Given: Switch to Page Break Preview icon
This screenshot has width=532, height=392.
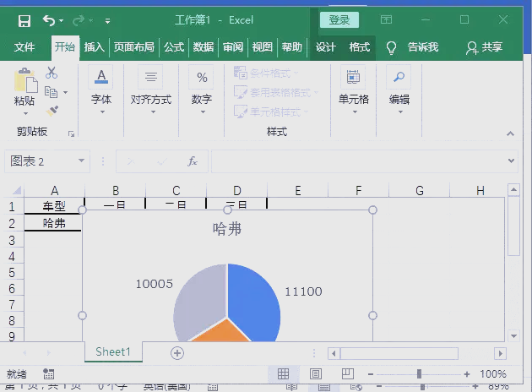Looking at the screenshot, I should coord(347,373).
